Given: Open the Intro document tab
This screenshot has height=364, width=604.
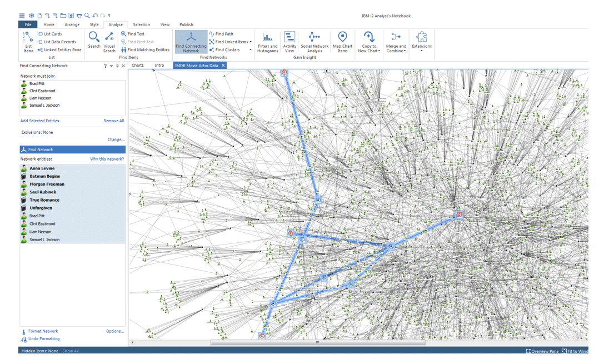Looking at the screenshot, I should point(159,66).
